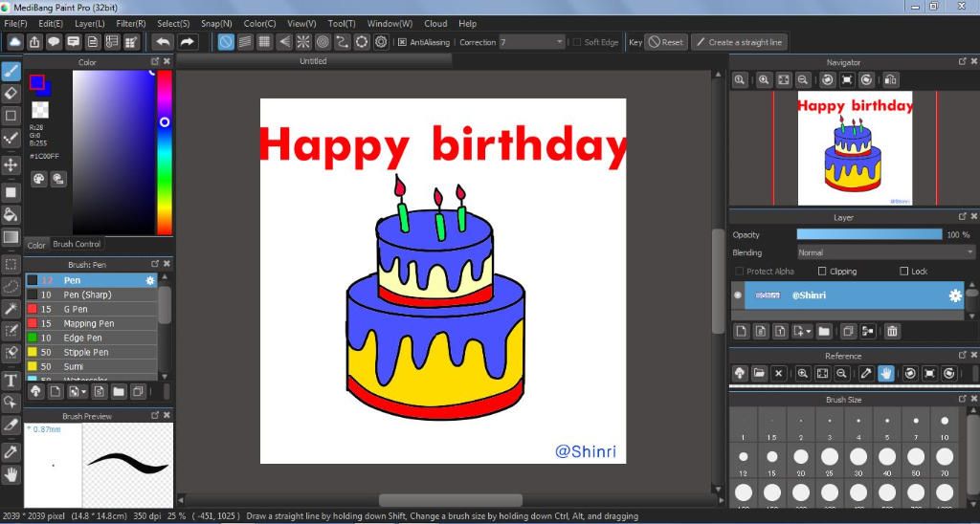Click the foreground blue color swatch
Screen dimensions: 980x524
[x=37, y=82]
